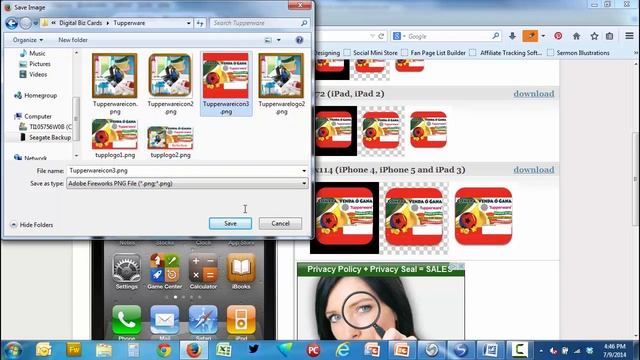Click the change view icon in the dialog

[x=268, y=40]
